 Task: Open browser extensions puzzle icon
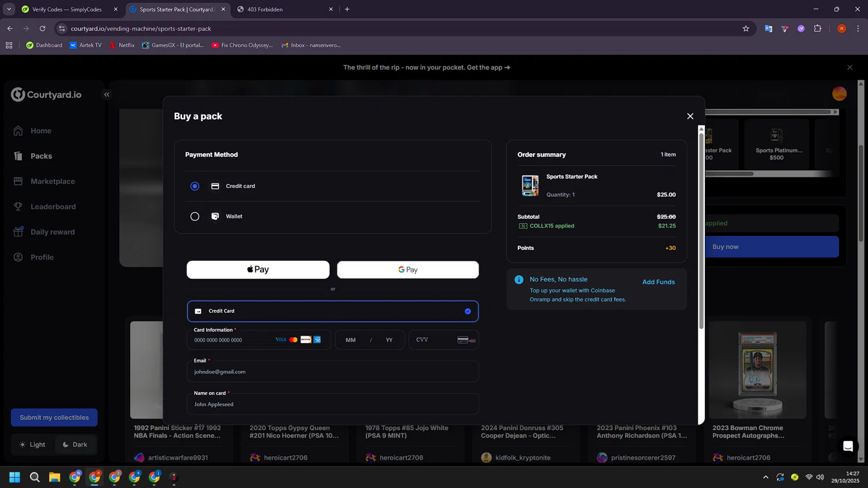pos(818,28)
